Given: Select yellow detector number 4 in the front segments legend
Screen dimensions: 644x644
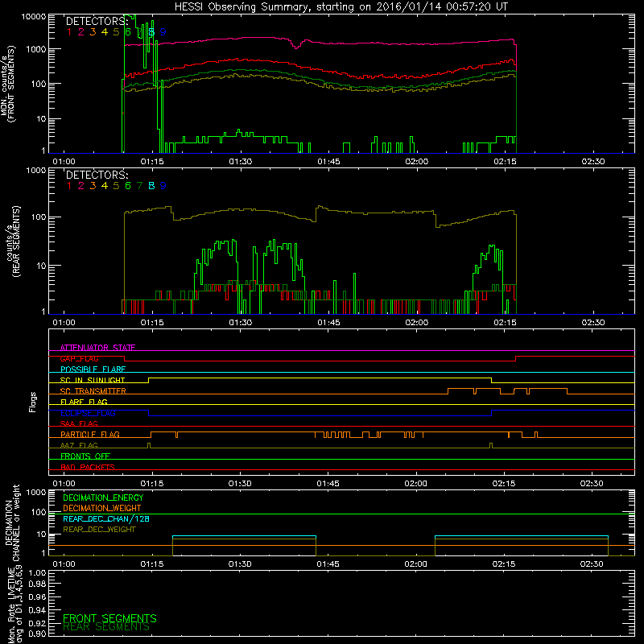Looking at the screenshot, I should (x=105, y=32).
